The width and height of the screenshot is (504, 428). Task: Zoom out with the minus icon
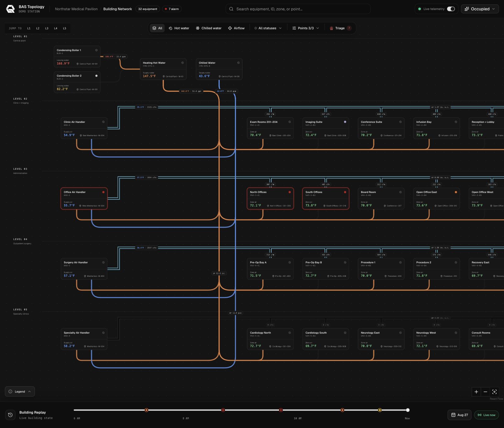pos(485,392)
